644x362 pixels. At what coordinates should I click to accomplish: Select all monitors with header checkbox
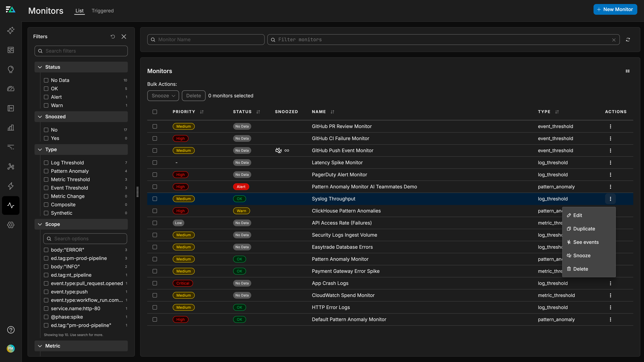point(155,112)
